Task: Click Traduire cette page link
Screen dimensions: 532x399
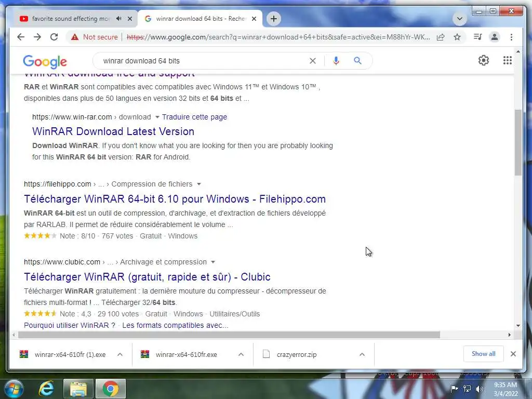Action: pos(194,117)
